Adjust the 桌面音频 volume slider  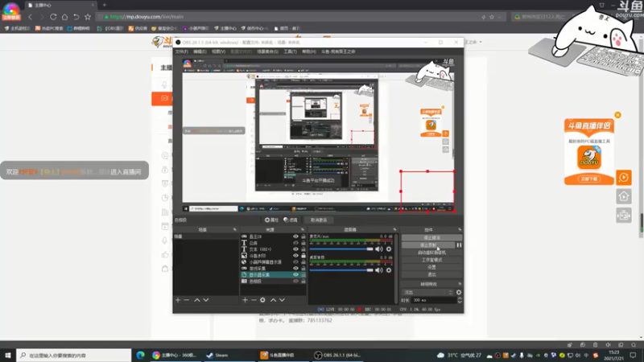point(341,270)
